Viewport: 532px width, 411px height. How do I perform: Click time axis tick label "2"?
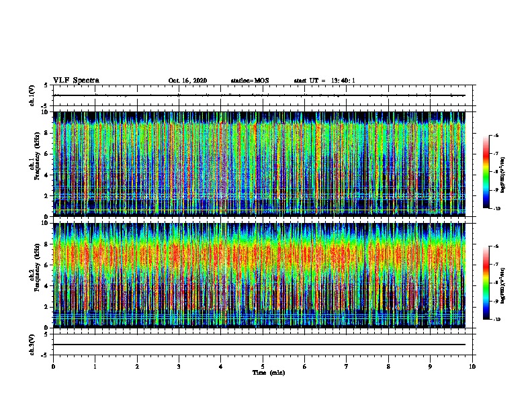click(137, 367)
